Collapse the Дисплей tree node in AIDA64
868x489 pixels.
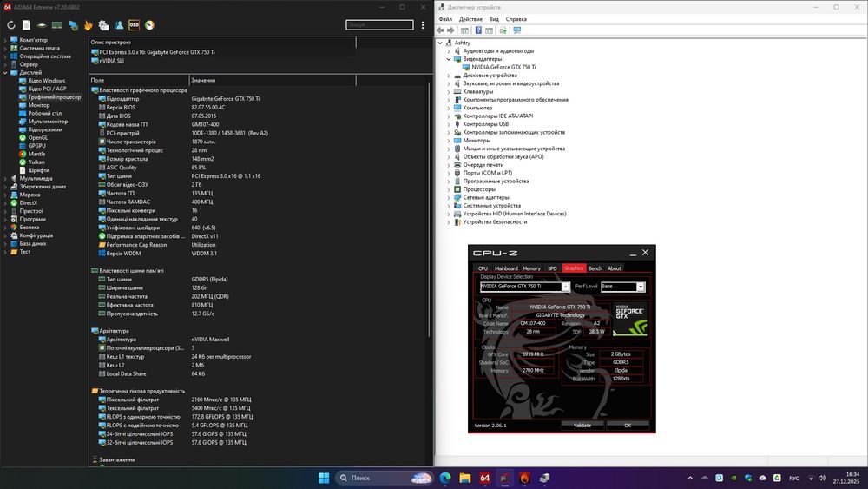(x=5, y=73)
